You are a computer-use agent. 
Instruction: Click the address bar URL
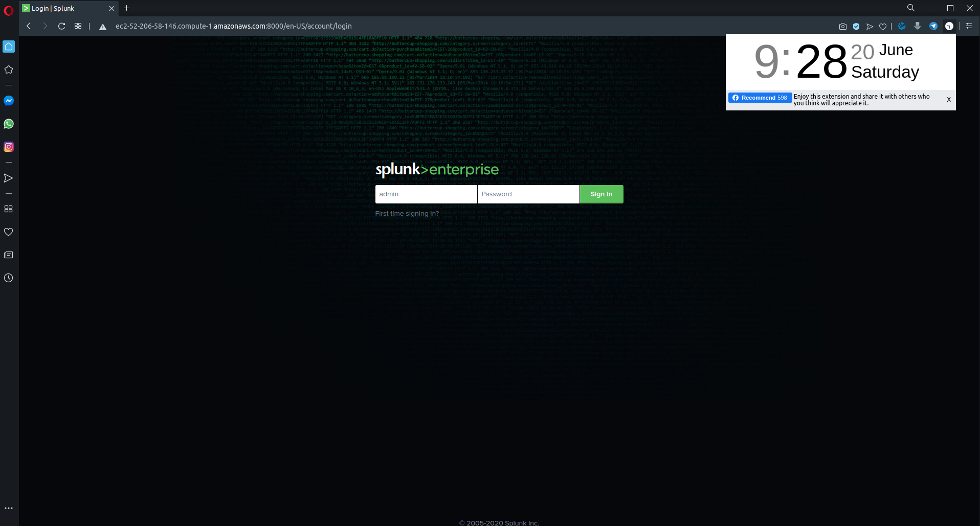(x=233, y=26)
